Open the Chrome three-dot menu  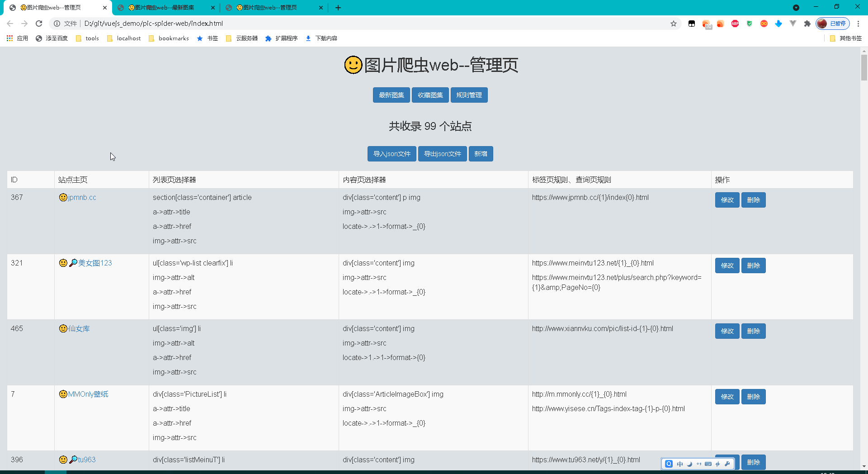pos(858,24)
